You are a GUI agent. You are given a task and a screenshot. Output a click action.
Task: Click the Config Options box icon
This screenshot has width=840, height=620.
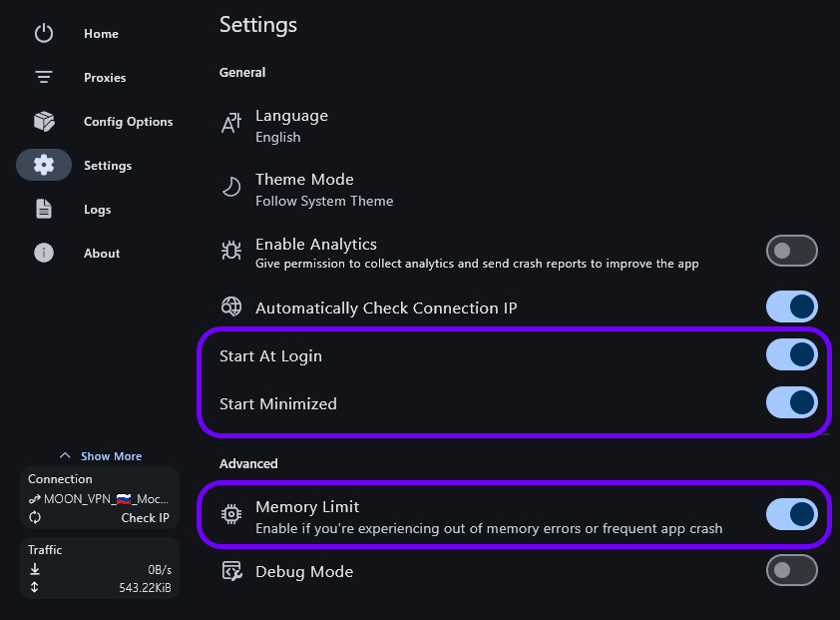[44, 122]
